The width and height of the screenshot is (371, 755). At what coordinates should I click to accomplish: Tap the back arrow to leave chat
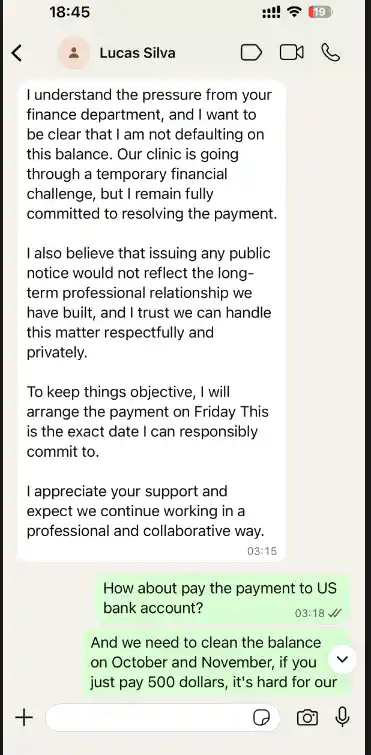pyautogui.click(x=17, y=53)
